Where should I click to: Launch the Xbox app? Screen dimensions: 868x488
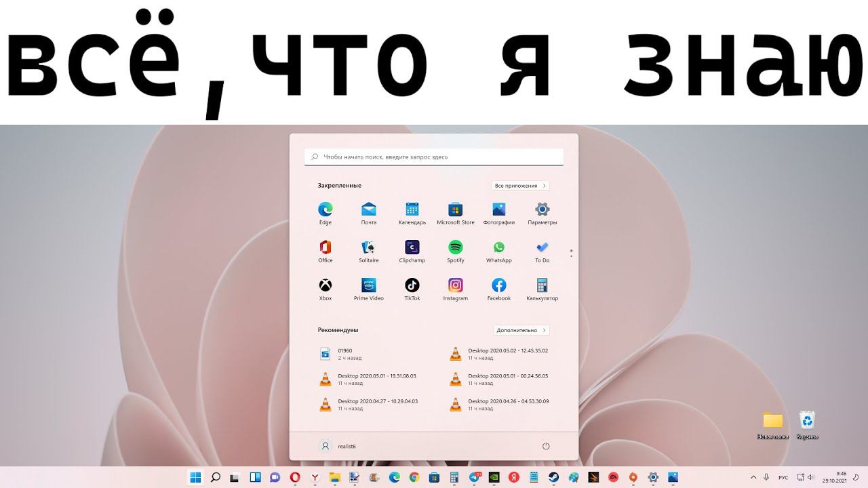coord(325,289)
